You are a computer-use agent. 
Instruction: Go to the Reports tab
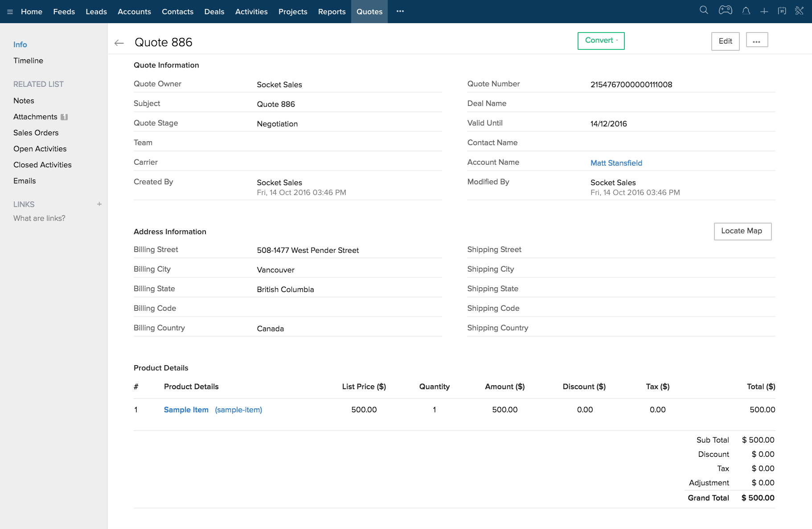coord(332,12)
